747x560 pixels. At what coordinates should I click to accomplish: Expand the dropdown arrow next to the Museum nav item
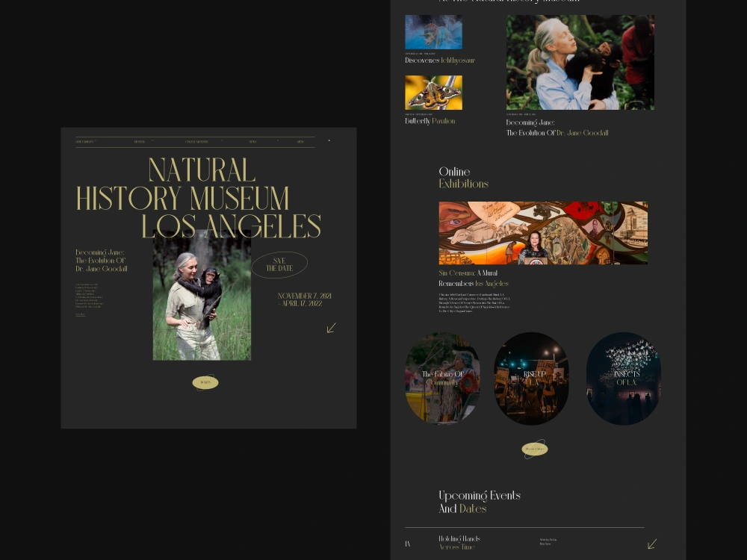pos(151,140)
